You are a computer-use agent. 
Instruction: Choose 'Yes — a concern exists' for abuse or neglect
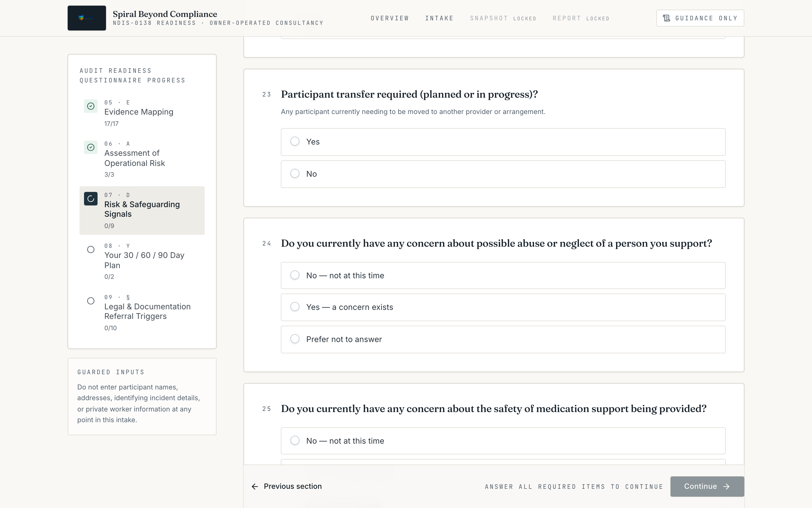click(503, 307)
